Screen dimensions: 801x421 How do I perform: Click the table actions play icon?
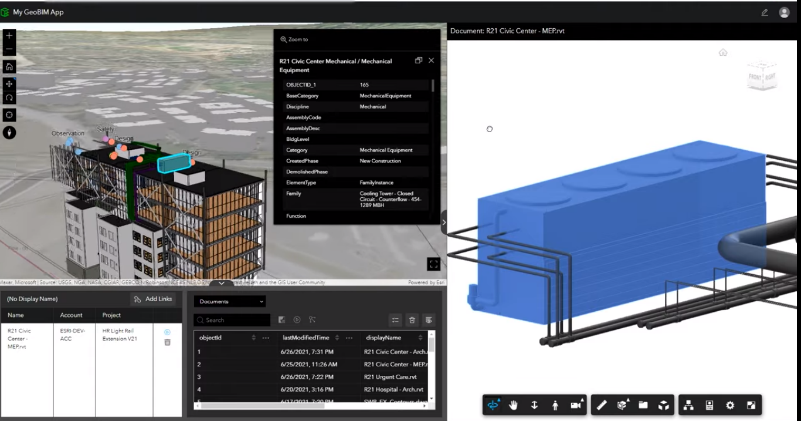297,320
